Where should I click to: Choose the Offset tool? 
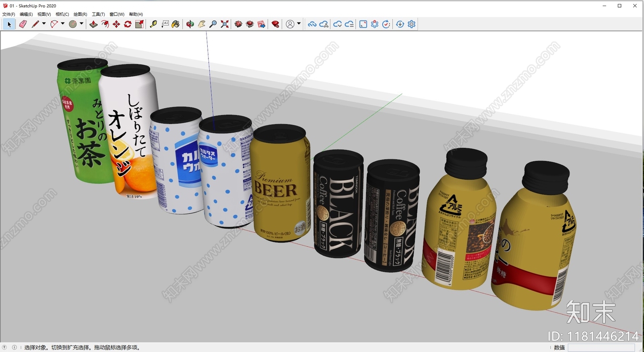(105, 24)
